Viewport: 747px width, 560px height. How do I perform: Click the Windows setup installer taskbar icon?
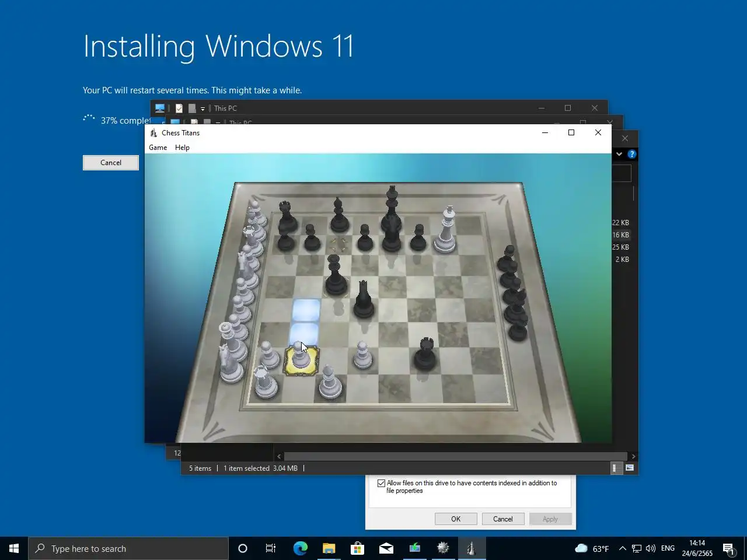click(x=414, y=548)
